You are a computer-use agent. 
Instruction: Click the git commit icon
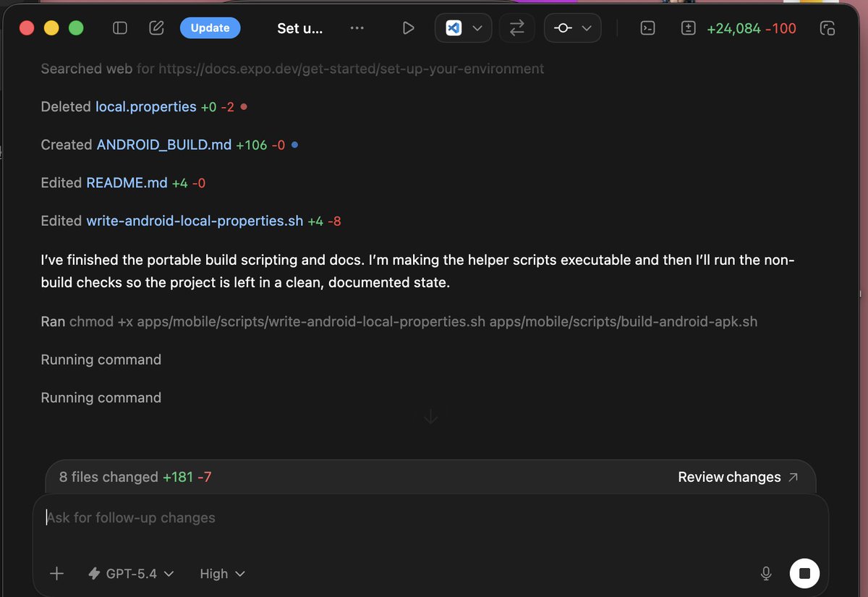pos(563,28)
